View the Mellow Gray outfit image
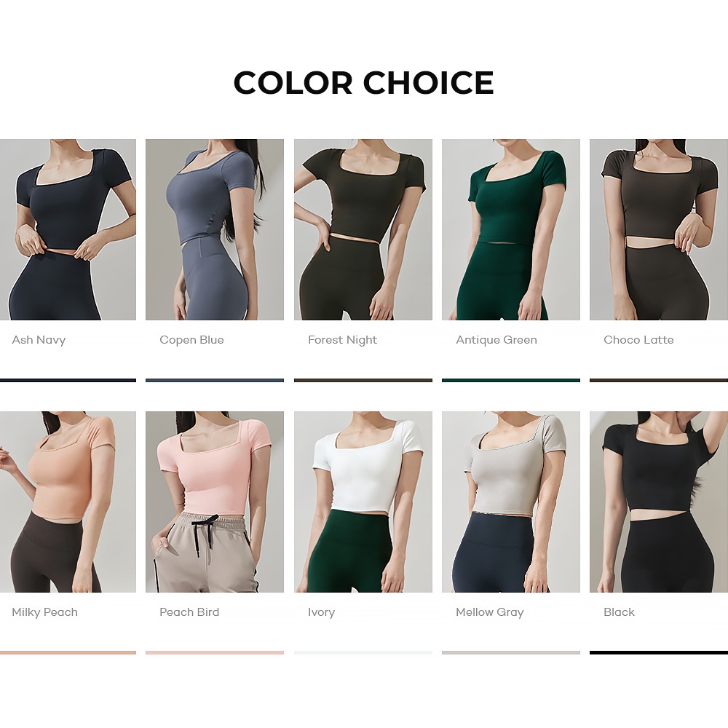Image resolution: width=728 pixels, height=728 pixels. pyautogui.click(x=511, y=502)
